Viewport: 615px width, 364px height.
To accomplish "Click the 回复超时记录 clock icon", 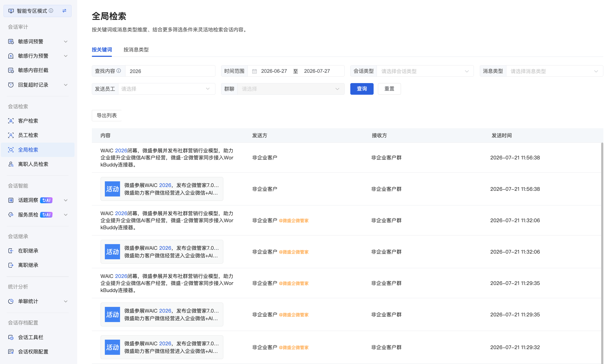I will [x=11, y=85].
